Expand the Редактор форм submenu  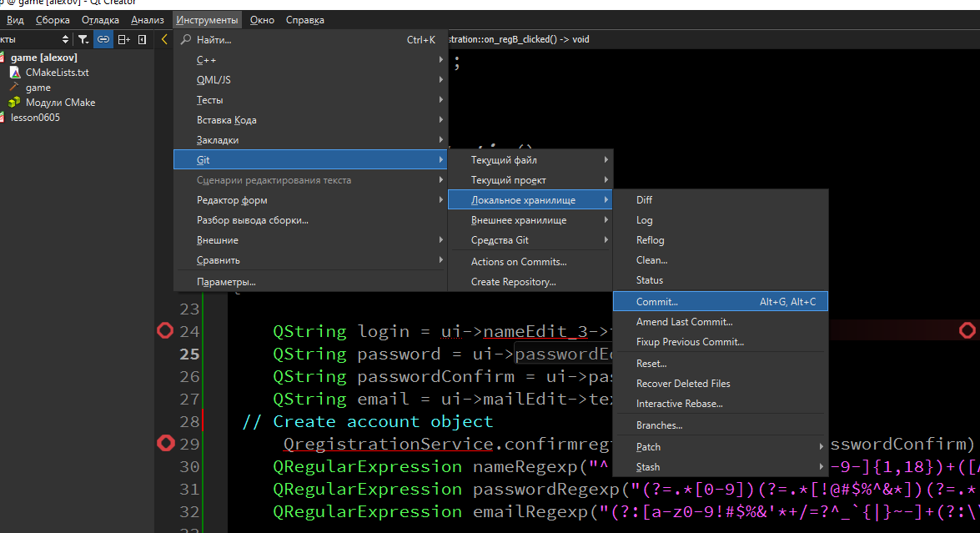coord(310,200)
